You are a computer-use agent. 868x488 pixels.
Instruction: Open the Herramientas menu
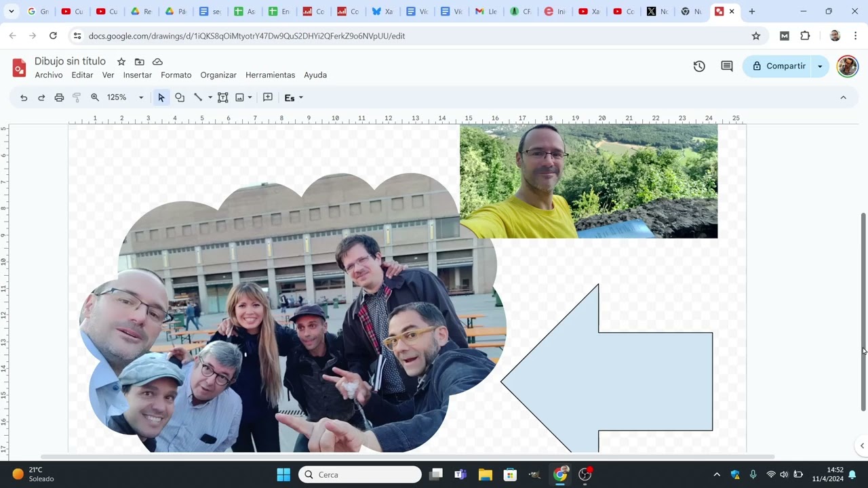click(271, 75)
